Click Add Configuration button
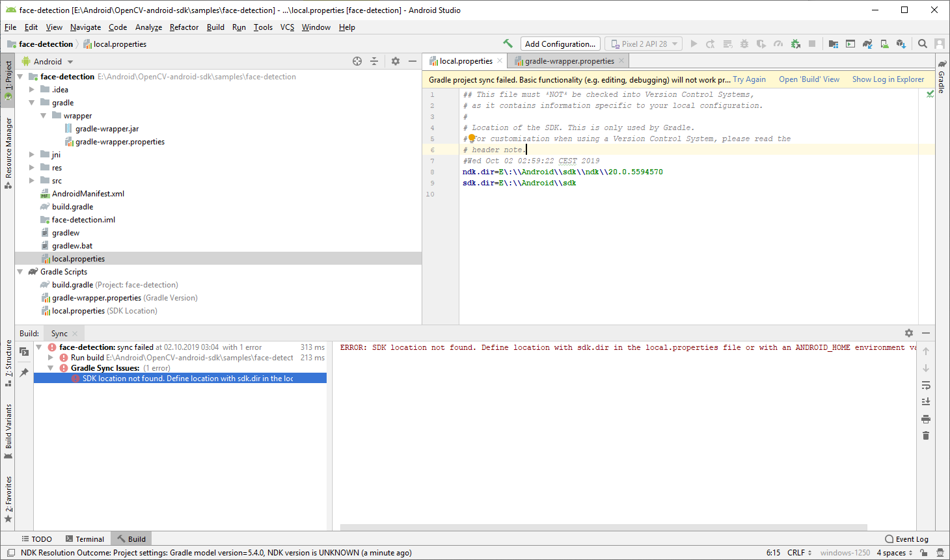950x560 pixels. point(560,44)
